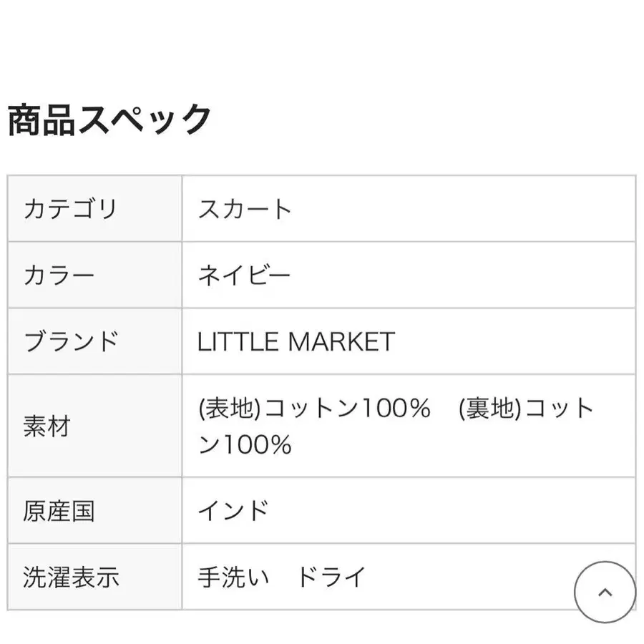Click the 手洗い washing instruction text
This screenshot has height=644, width=644.
233,577
